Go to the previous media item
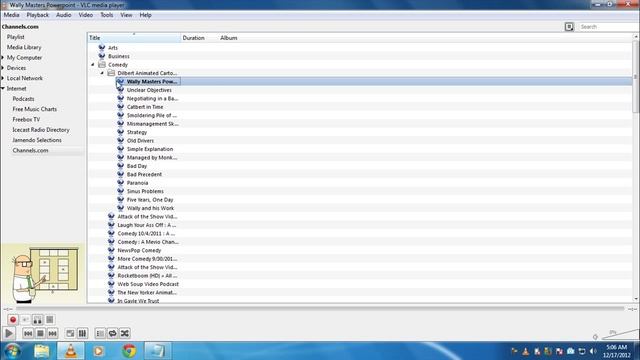This screenshot has height=360, width=640. pyautogui.click(x=28, y=333)
